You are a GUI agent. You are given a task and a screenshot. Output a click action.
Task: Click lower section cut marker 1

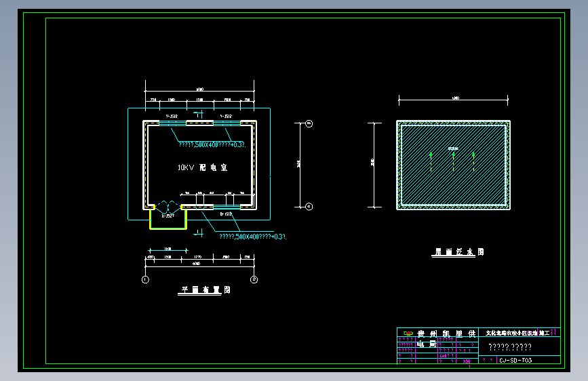(199, 233)
